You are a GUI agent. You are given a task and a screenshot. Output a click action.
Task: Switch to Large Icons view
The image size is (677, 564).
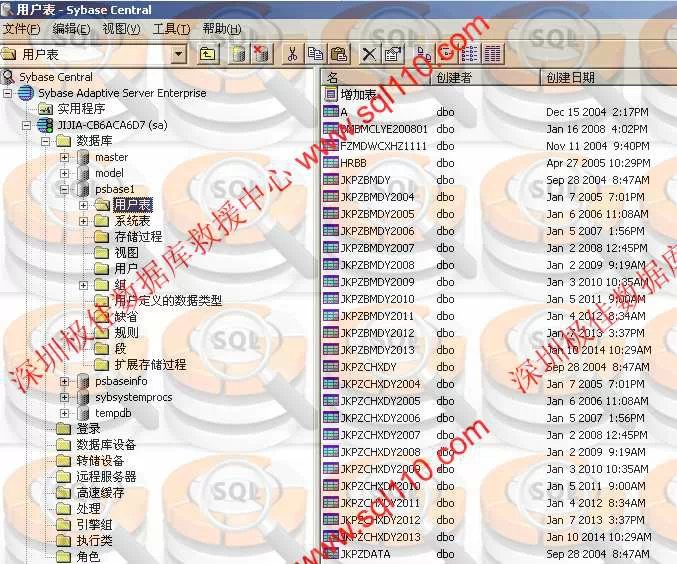point(424,54)
